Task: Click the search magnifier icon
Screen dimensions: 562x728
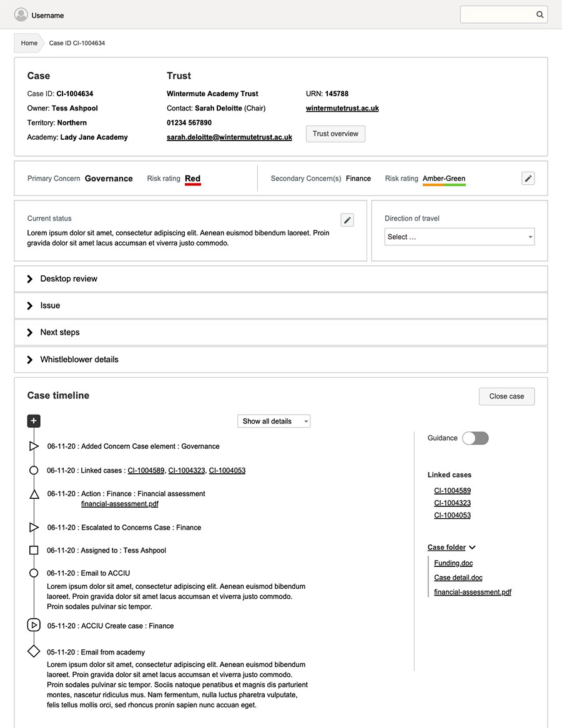Action: pyautogui.click(x=540, y=14)
